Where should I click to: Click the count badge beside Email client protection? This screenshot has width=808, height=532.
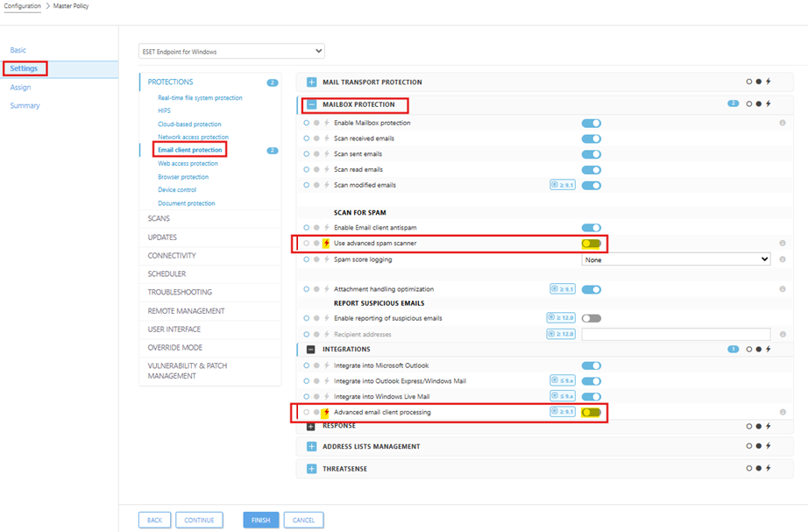[x=272, y=151]
